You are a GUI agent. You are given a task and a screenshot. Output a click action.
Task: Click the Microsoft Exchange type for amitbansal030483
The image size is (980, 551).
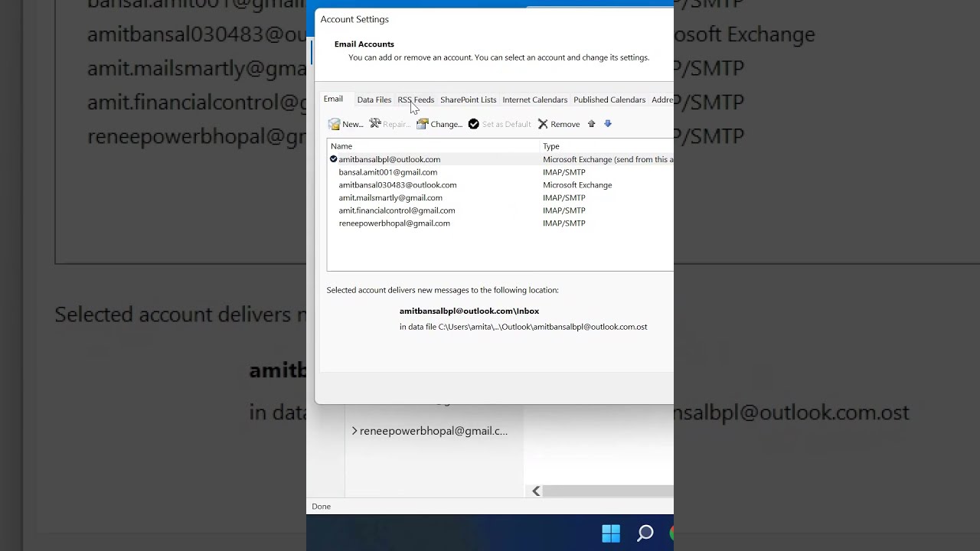577,185
